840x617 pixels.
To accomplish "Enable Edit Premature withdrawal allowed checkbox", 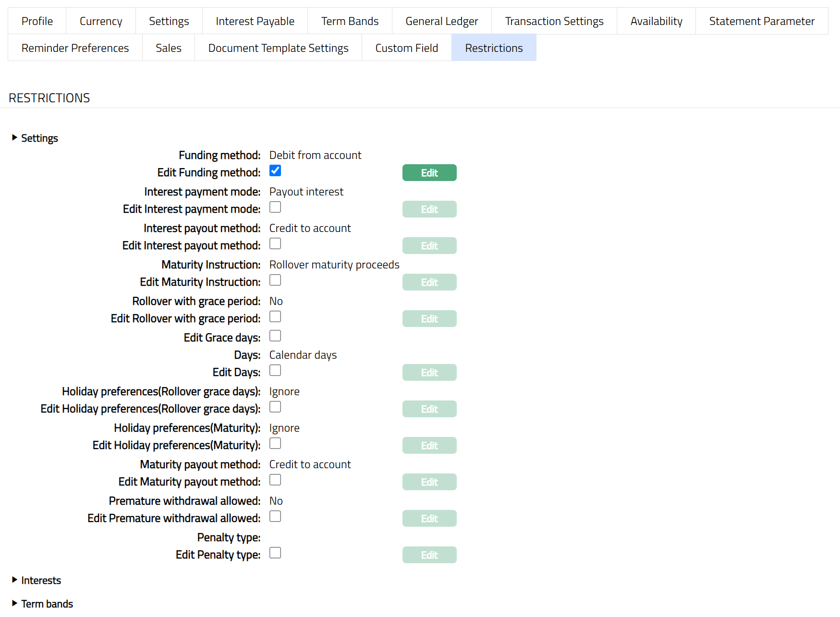I will pyautogui.click(x=275, y=517).
